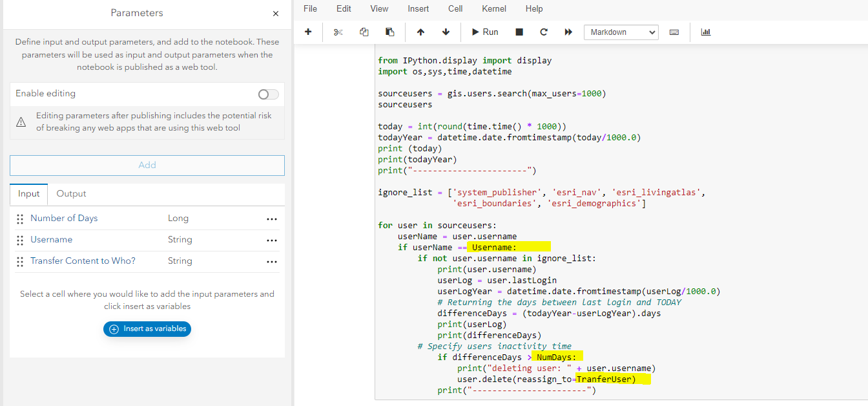Cut the selected cell with scissors icon
This screenshot has height=406, width=868.
(x=338, y=32)
